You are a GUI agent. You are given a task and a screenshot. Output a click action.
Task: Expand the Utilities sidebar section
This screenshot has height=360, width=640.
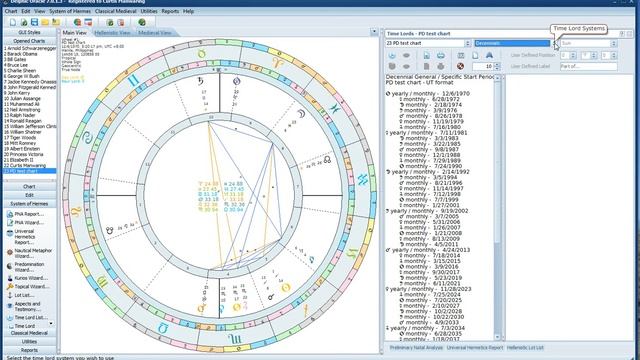29,342
